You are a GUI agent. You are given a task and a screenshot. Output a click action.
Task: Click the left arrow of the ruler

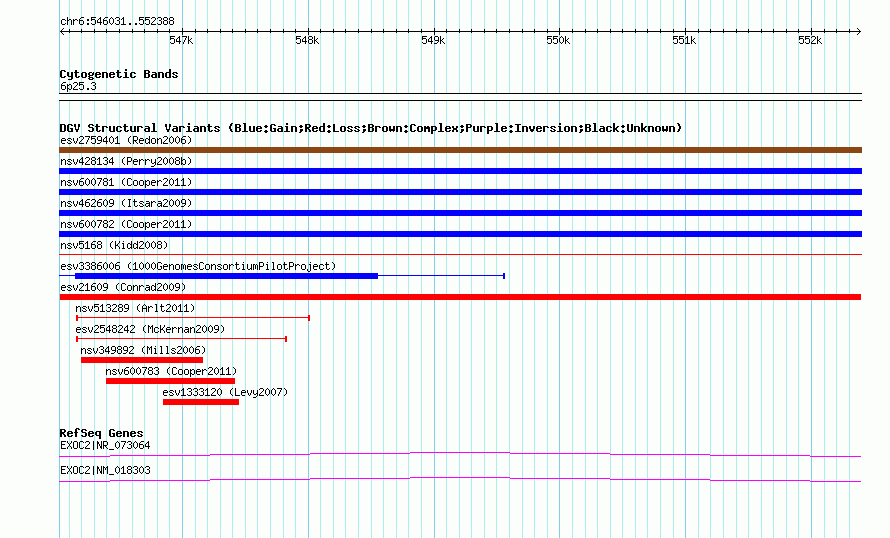(x=62, y=32)
